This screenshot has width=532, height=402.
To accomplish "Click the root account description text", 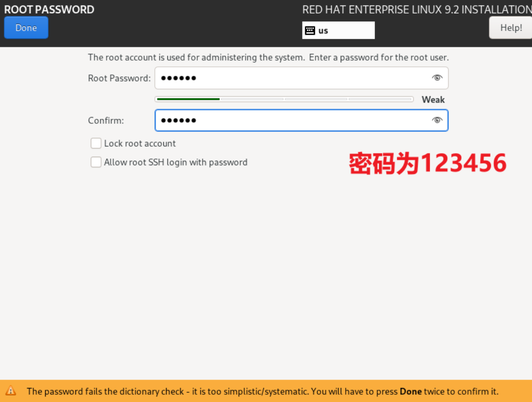I will coord(268,57).
